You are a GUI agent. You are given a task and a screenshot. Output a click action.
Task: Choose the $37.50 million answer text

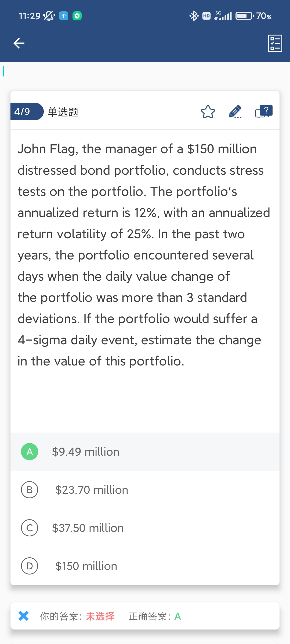pos(88,528)
